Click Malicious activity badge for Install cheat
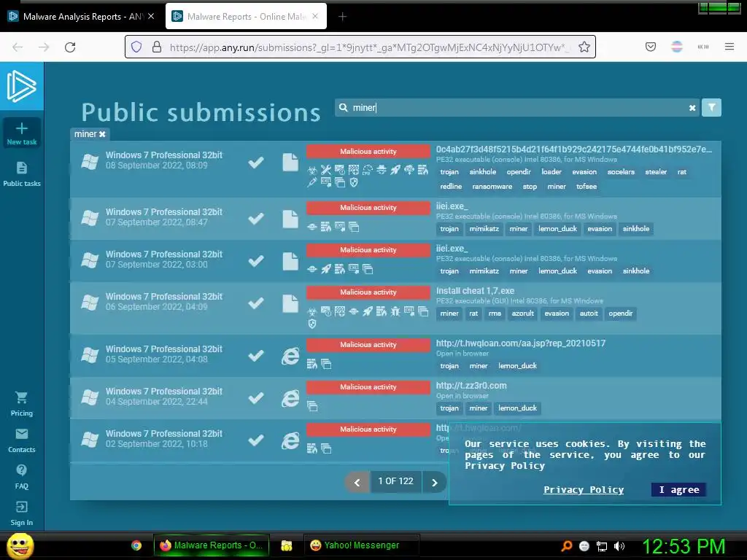This screenshot has height=560, width=747. (368, 292)
